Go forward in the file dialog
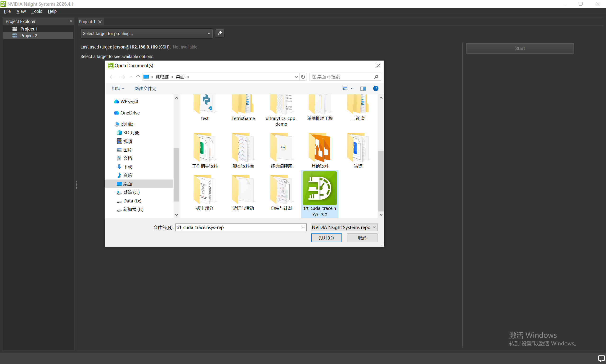 pyautogui.click(x=122, y=77)
